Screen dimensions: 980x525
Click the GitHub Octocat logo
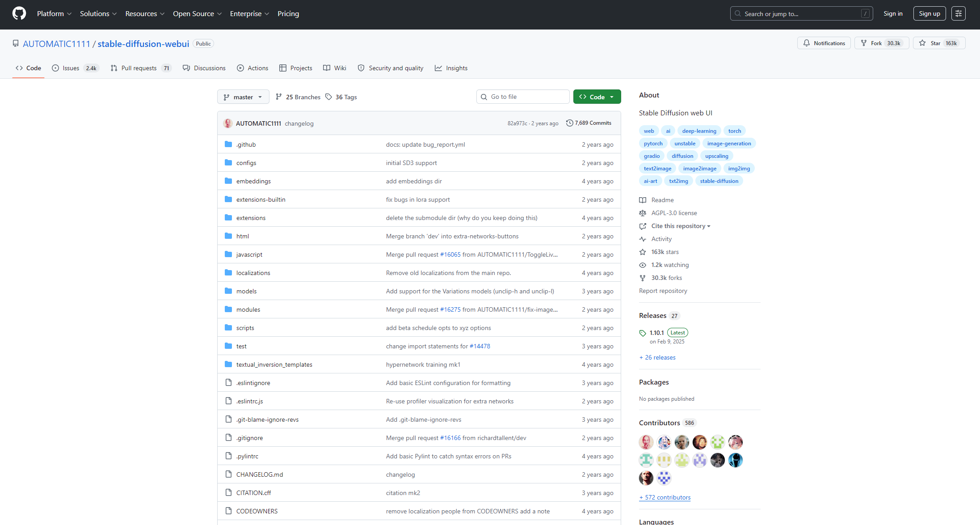point(19,13)
